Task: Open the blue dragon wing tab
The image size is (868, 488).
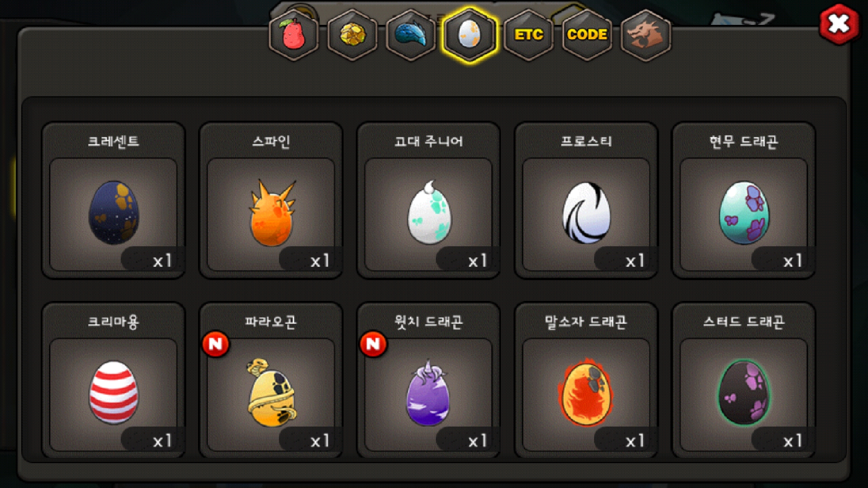Action: 411,35
